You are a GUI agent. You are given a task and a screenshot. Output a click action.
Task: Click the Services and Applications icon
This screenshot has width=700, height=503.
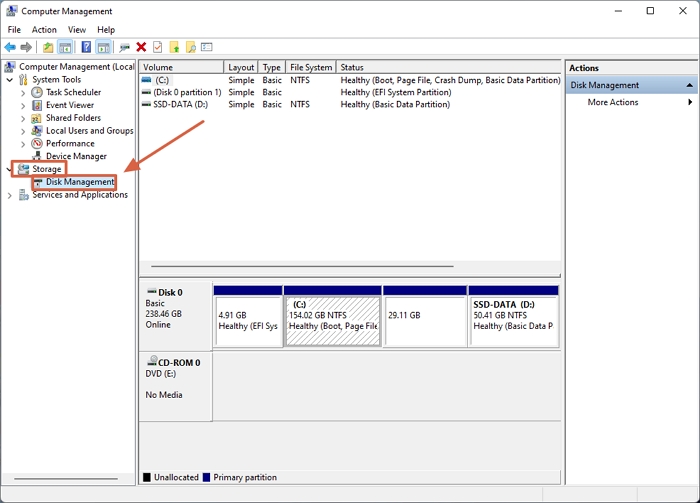(x=24, y=195)
